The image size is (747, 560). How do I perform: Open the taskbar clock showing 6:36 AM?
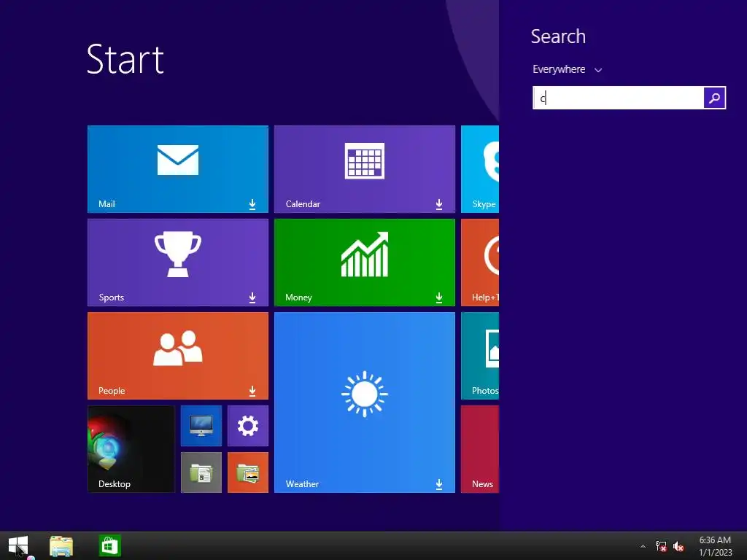click(x=715, y=546)
